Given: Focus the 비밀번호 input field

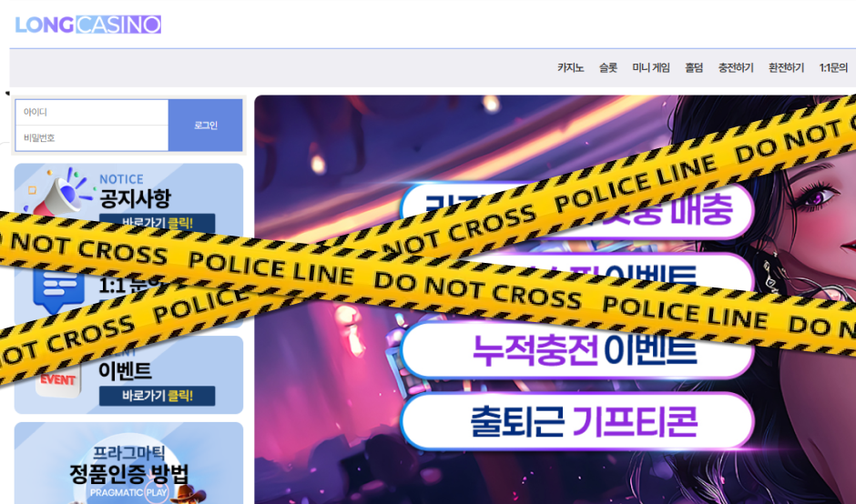Looking at the screenshot, I should coord(92,138).
